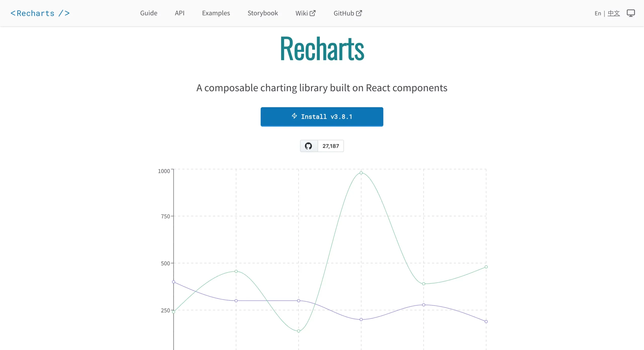Open the API navigation item
This screenshot has width=644, height=350.
coord(180,13)
